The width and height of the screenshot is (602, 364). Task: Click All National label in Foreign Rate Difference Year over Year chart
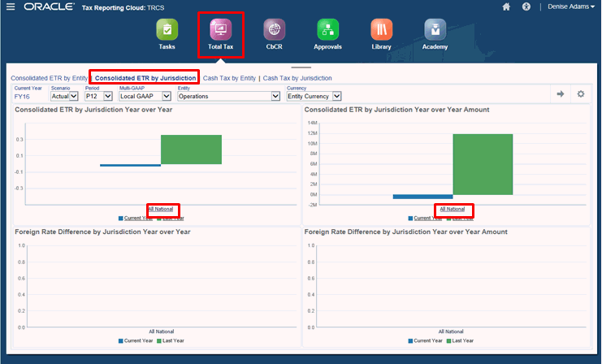[161, 331]
